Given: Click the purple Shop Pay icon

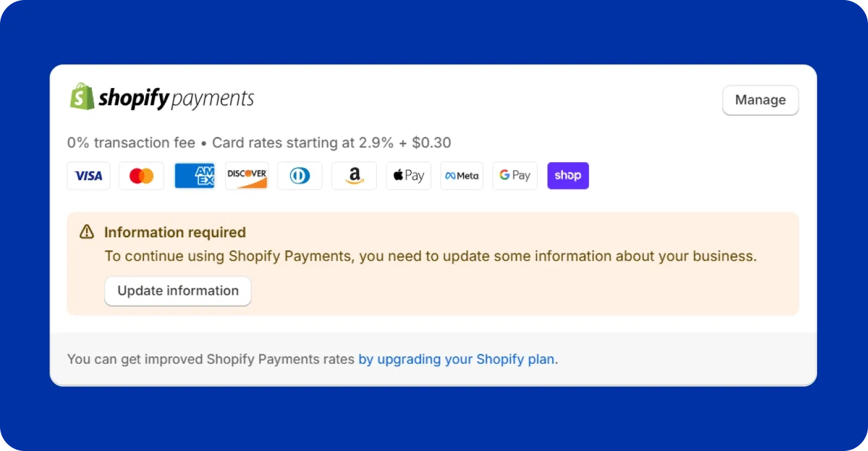Looking at the screenshot, I should click(x=568, y=176).
